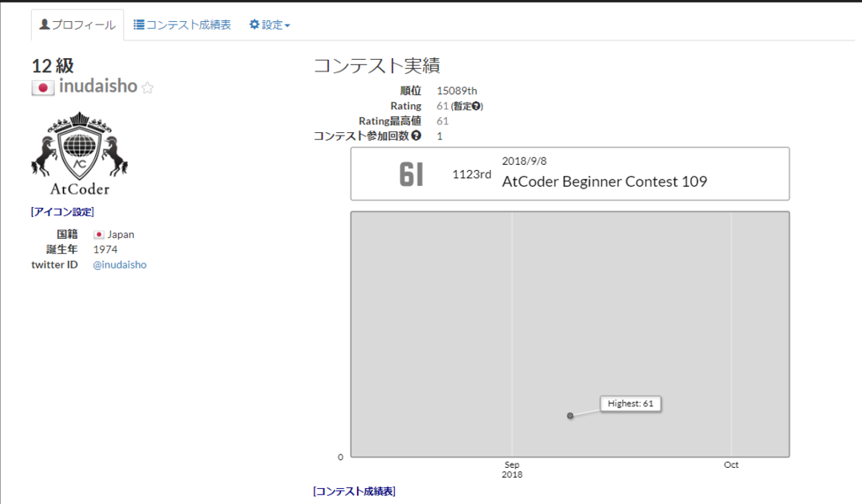
Task: Click the 15089th rank value
Action: coord(457,91)
